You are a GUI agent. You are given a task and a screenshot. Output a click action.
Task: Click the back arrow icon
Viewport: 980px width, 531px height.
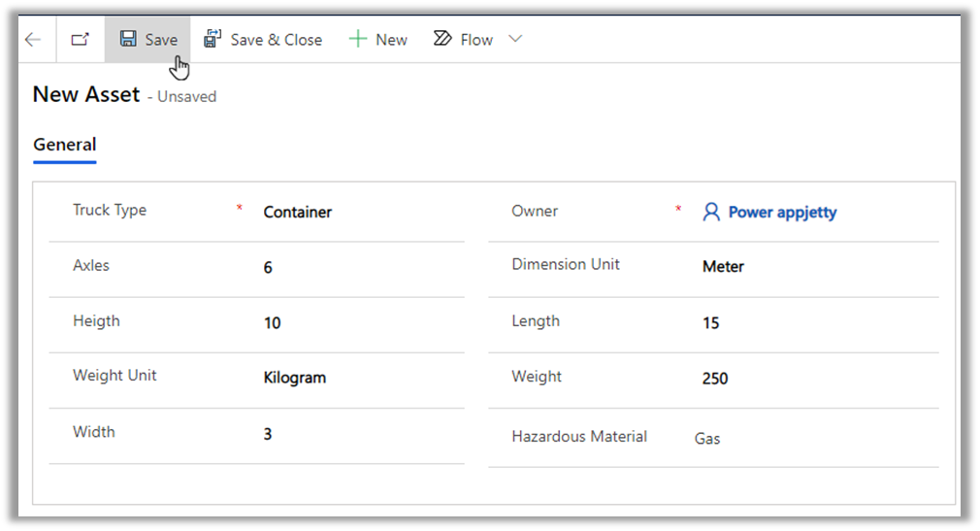[33, 40]
